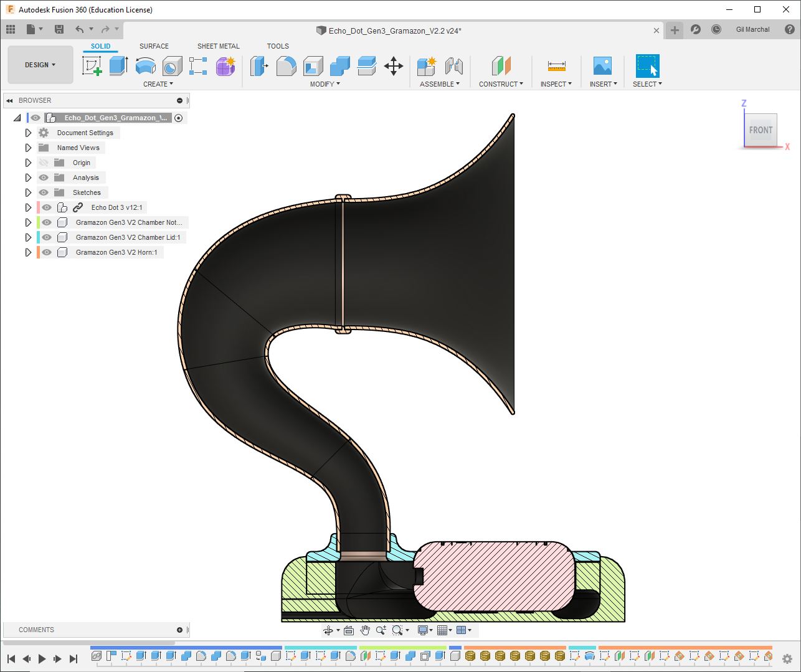This screenshot has height=672, width=801.
Task: Expand the Echo Dot 3 v12:1 component
Action: (28, 207)
